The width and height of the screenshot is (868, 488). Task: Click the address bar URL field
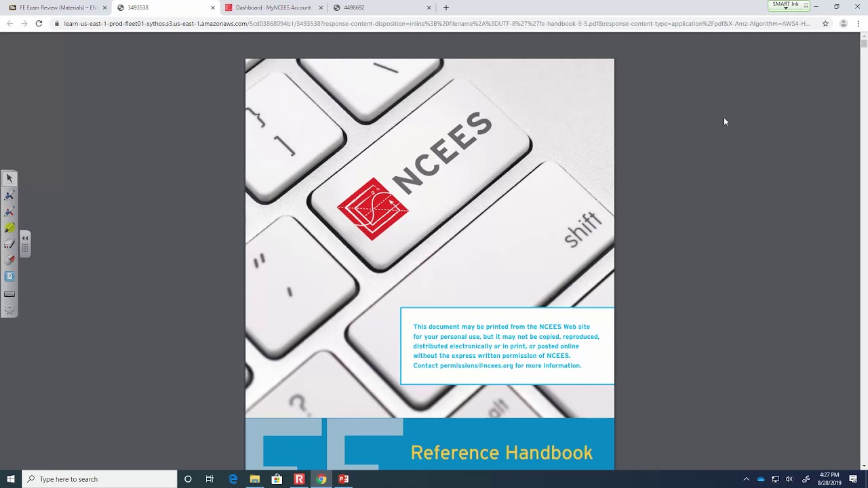coord(437,24)
